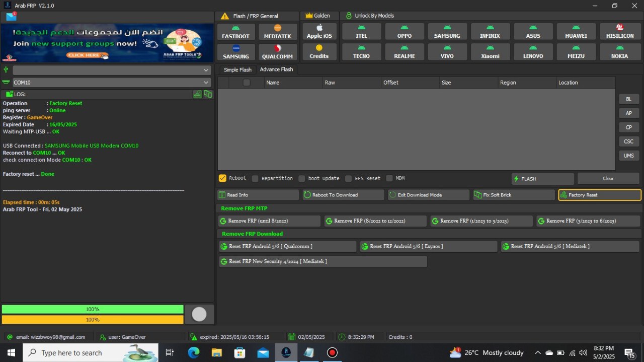The height and width of the screenshot is (362, 644).
Task: Click the support groups banner
Action: 107,43
